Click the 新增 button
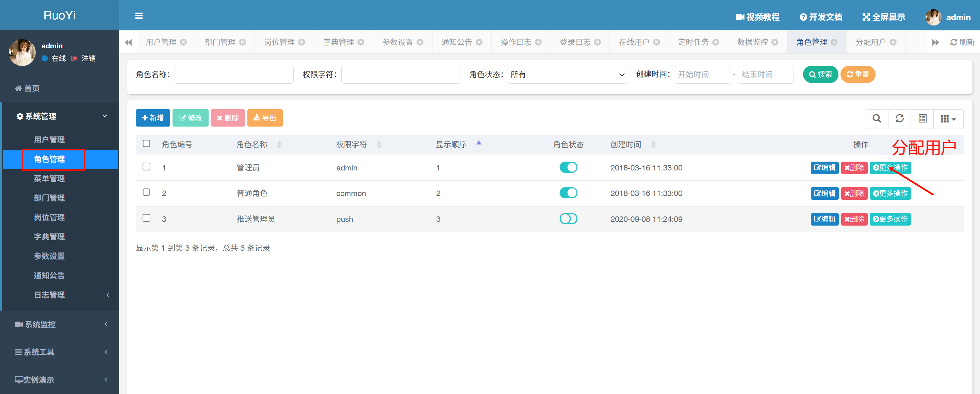980x394 pixels. (152, 118)
